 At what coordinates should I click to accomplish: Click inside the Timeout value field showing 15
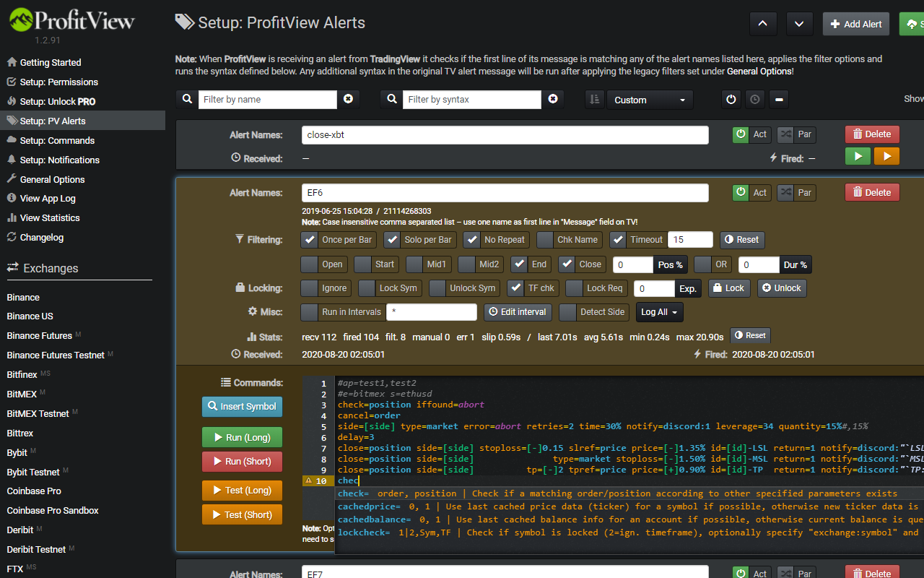click(x=690, y=239)
